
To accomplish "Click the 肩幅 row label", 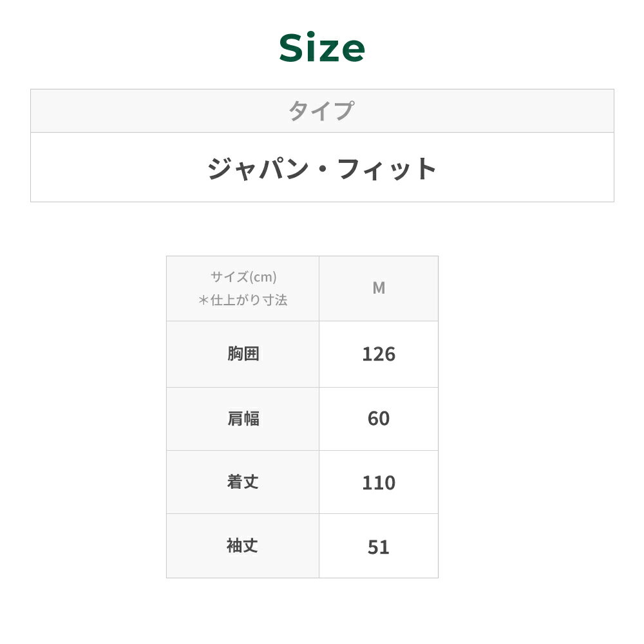I will tap(243, 419).
